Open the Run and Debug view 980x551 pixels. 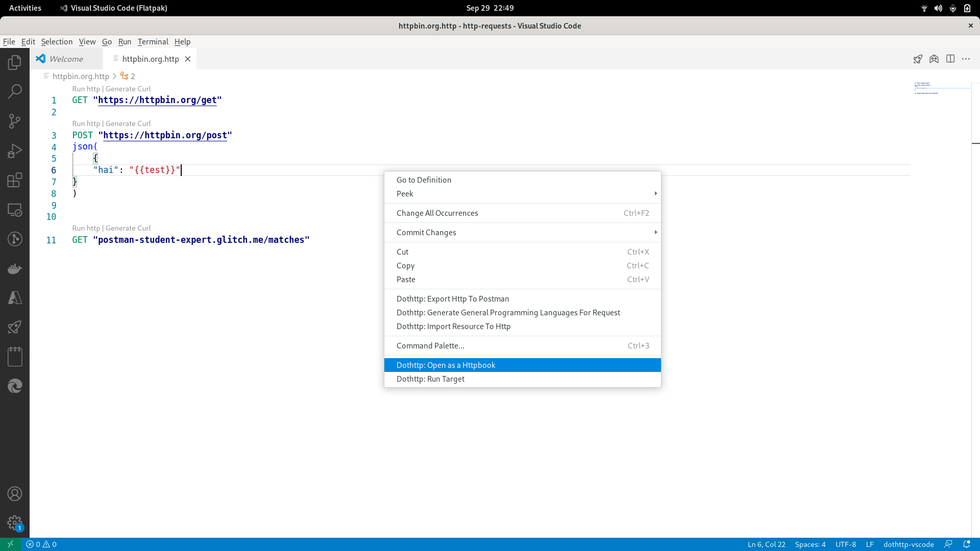pos(15,151)
